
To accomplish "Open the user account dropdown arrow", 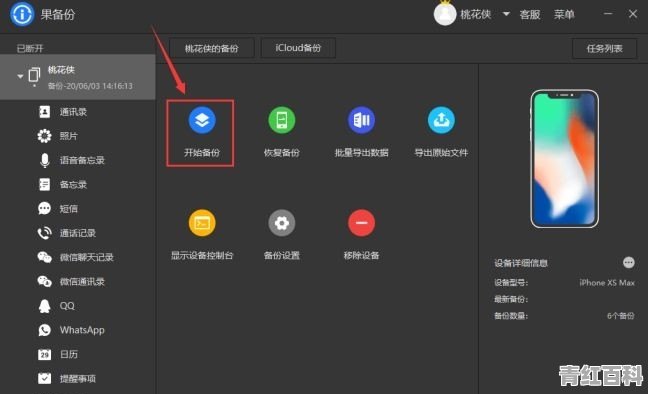I will [506, 14].
